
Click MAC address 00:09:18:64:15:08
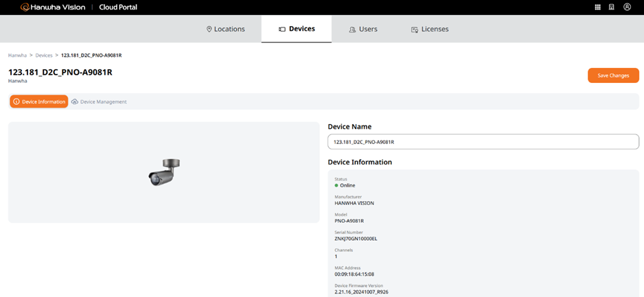(x=354, y=274)
